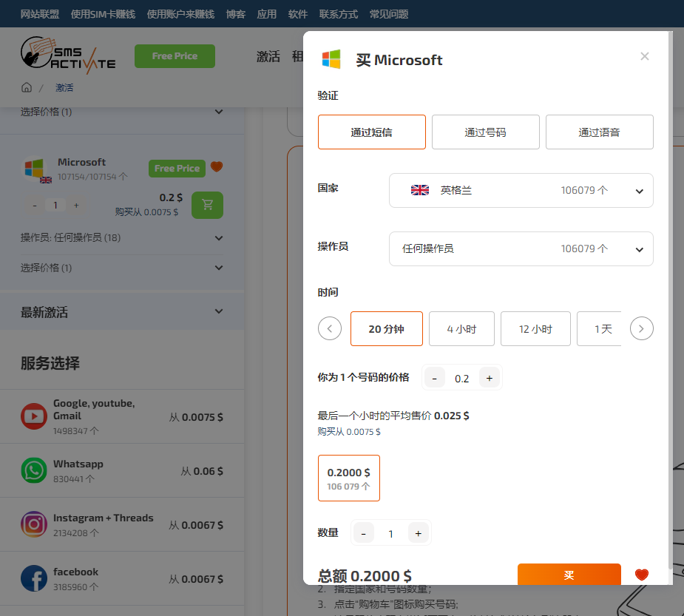Image resolution: width=684 pixels, height=616 pixels.
Task: Click the orange 买 buy button
Action: click(x=569, y=575)
